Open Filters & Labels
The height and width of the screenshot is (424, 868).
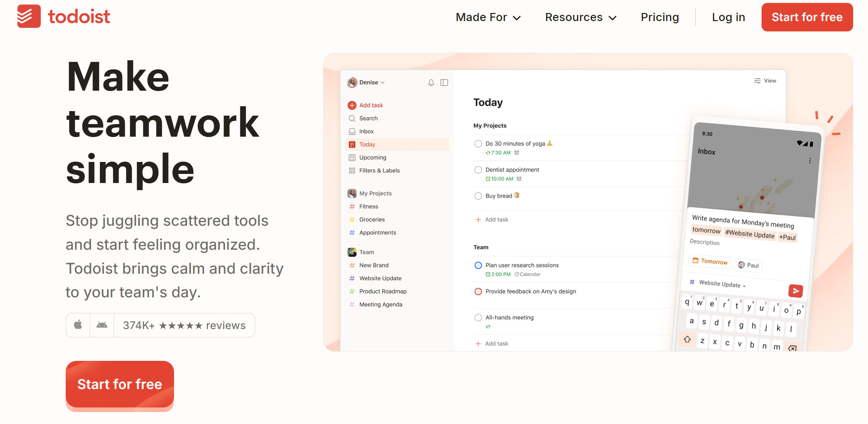pos(379,170)
